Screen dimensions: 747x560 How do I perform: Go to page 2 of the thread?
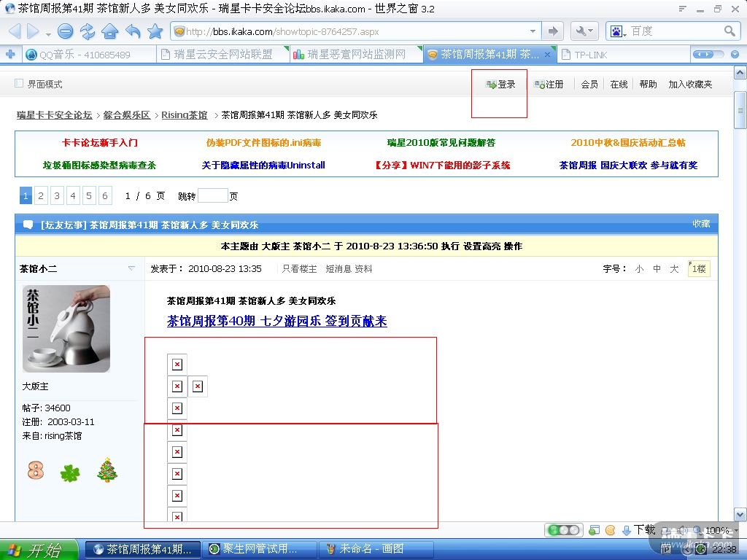41,195
